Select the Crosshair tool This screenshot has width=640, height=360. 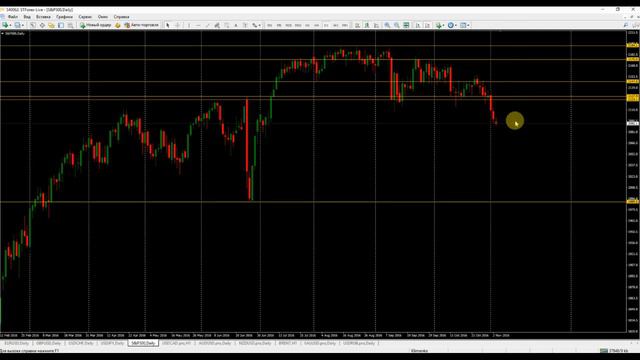click(x=178, y=25)
